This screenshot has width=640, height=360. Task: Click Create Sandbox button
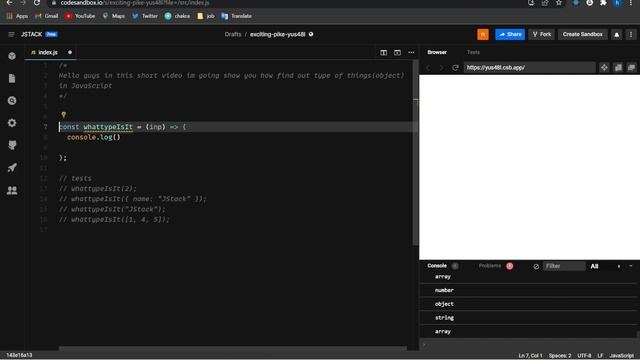click(x=582, y=34)
